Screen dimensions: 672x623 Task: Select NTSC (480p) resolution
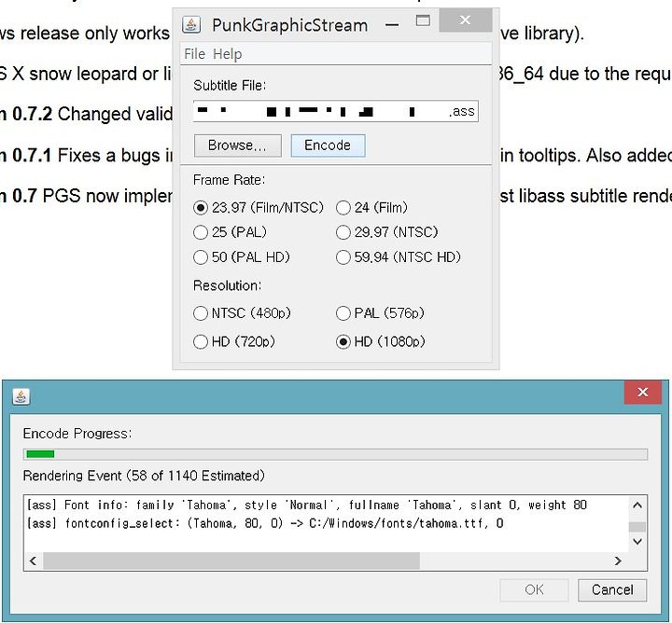click(x=242, y=313)
